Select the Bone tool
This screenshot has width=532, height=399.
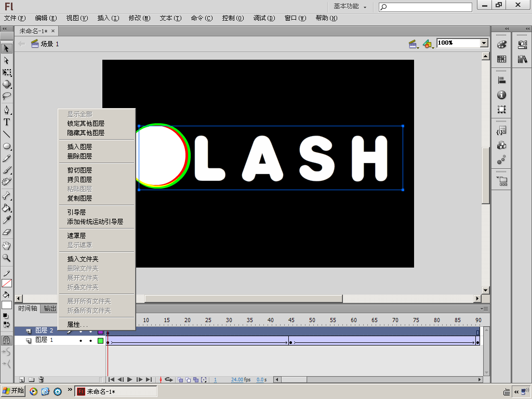click(6, 196)
